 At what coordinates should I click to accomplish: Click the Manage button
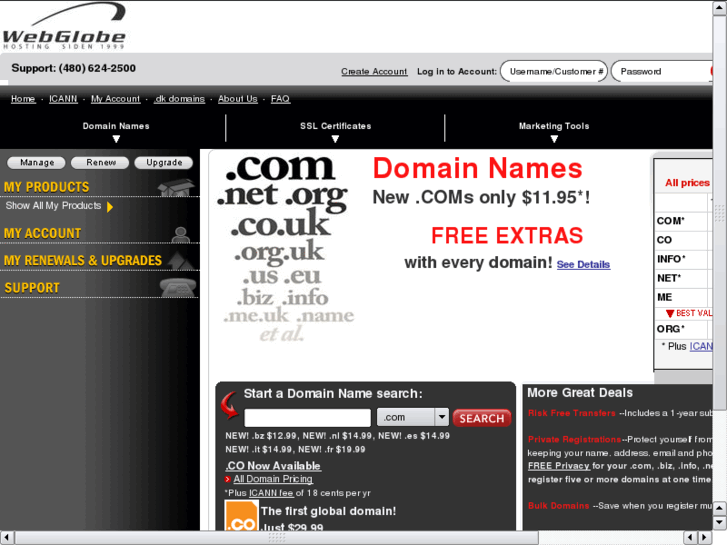pyautogui.click(x=37, y=163)
